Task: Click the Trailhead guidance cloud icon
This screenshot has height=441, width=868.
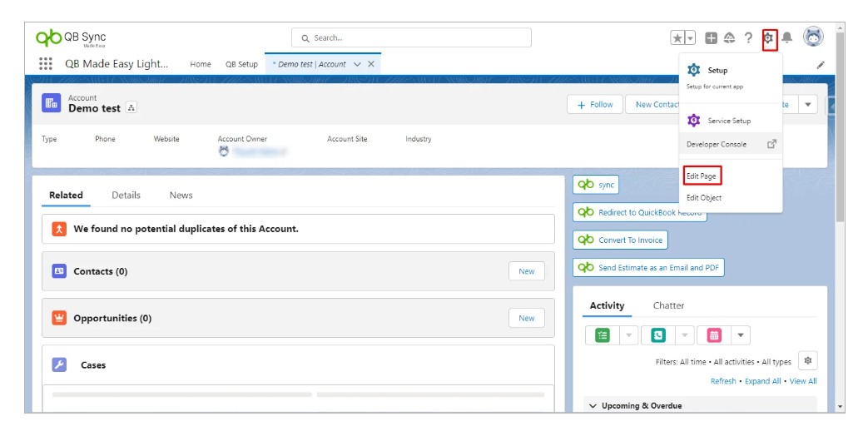Action: point(730,37)
